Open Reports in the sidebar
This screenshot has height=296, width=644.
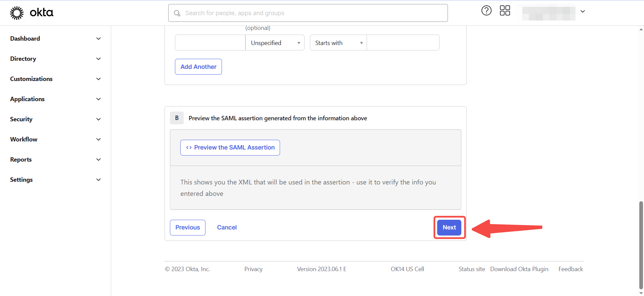coord(21,160)
